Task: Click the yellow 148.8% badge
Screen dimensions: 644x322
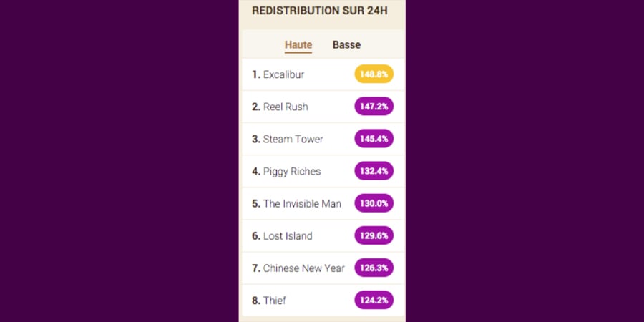Action: (x=374, y=74)
